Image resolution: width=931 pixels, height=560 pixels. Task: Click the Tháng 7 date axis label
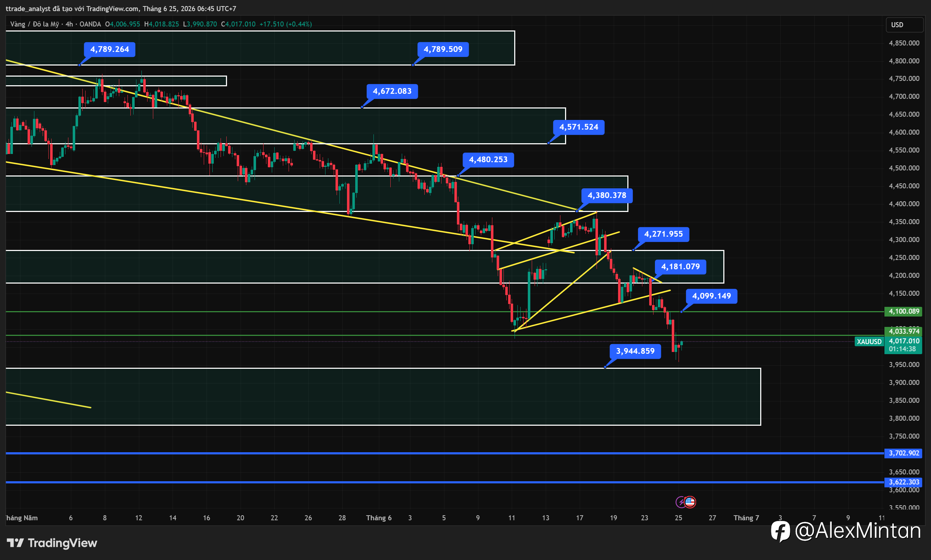click(x=746, y=518)
